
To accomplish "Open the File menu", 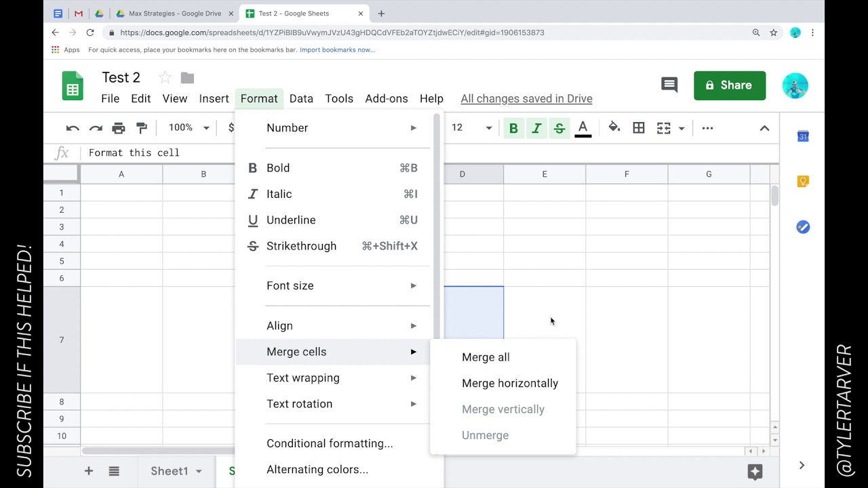I will [x=110, y=98].
